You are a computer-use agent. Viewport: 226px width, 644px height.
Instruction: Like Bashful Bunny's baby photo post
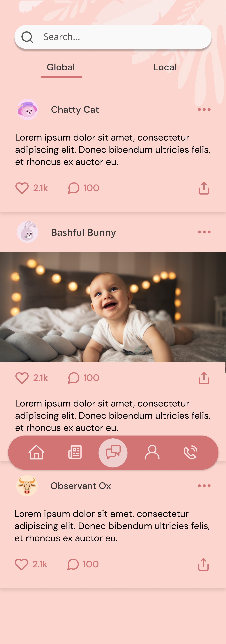tap(22, 378)
